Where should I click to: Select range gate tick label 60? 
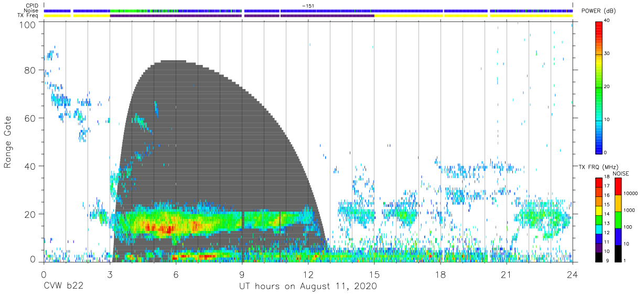tap(30, 118)
